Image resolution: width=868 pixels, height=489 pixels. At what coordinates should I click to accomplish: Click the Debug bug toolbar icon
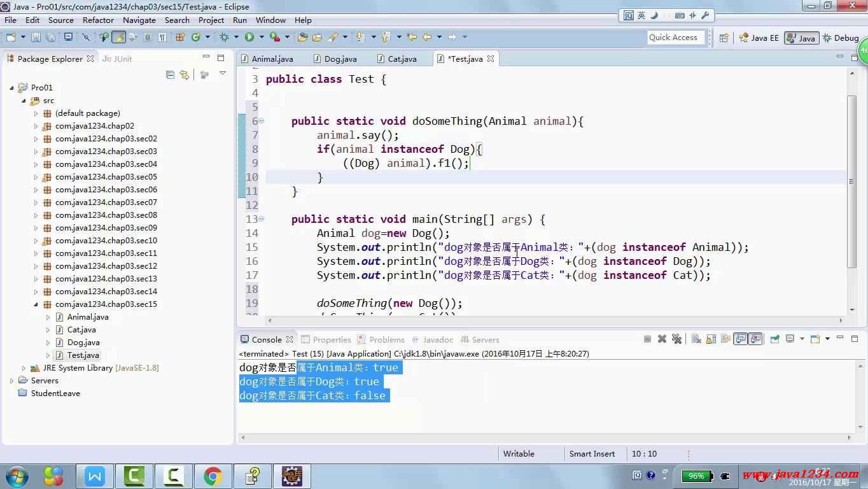(224, 37)
